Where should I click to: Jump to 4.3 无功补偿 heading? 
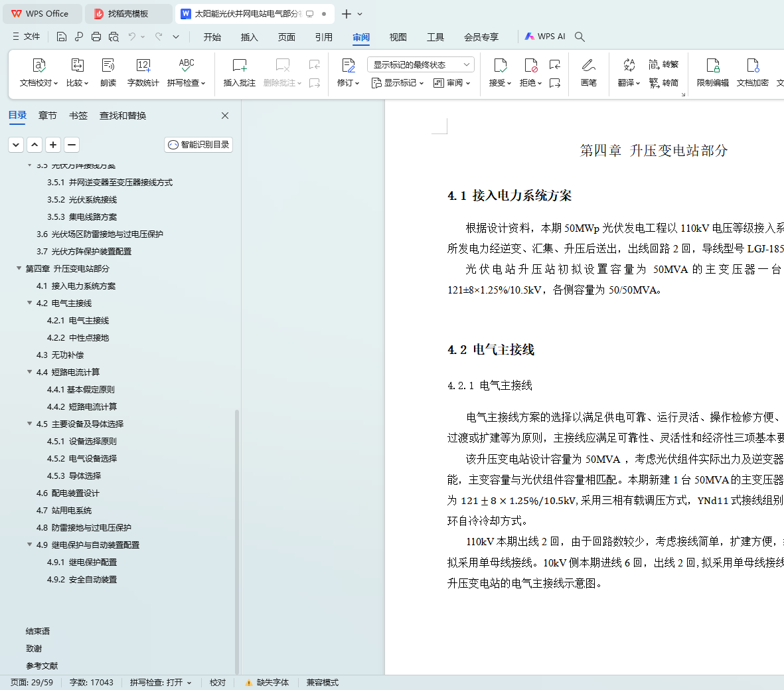coord(60,355)
